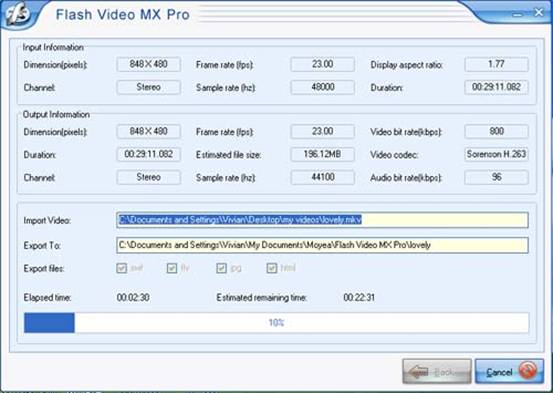Image resolution: width=553 pixels, height=393 pixels.
Task: Click the estimated file size 196.12MB
Action: pyautogui.click(x=323, y=155)
